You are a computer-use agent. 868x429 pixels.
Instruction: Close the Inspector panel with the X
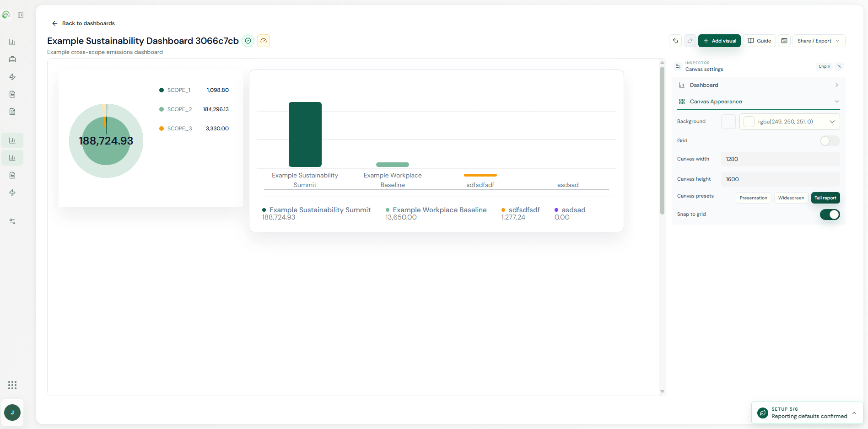[839, 66]
